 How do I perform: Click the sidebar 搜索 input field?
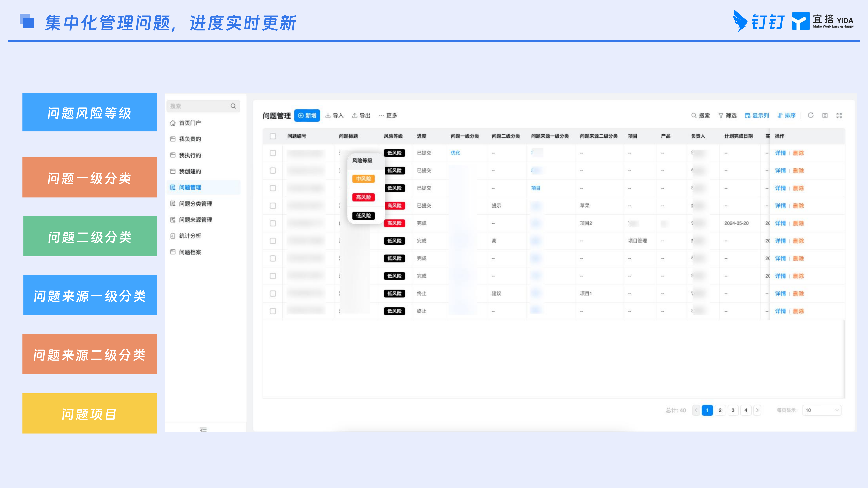click(x=203, y=106)
